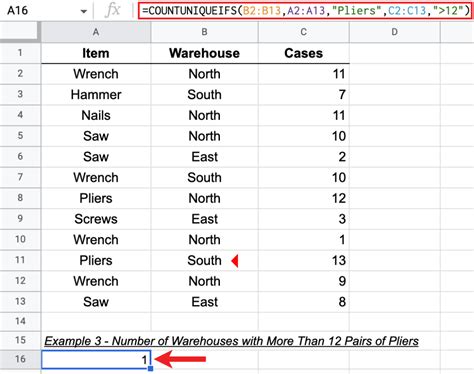Select East warehouse cell in row 6
The height and width of the screenshot is (374, 474).
[205, 157]
